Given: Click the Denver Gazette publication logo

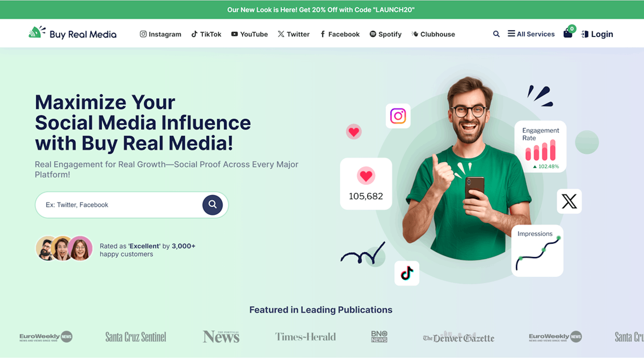Looking at the screenshot, I should click(458, 337).
